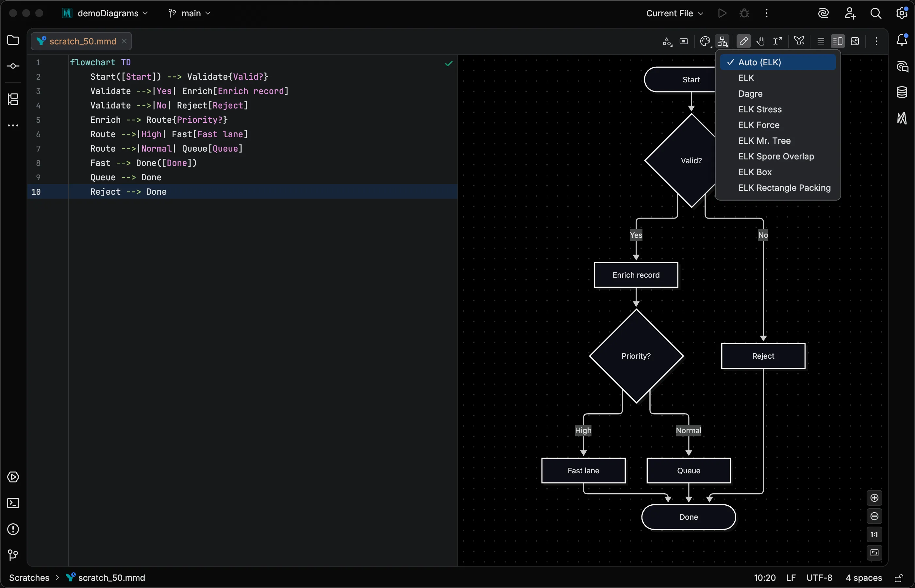Open the UTF-8 encoding selector
The height and width of the screenshot is (588, 915).
tap(819, 578)
